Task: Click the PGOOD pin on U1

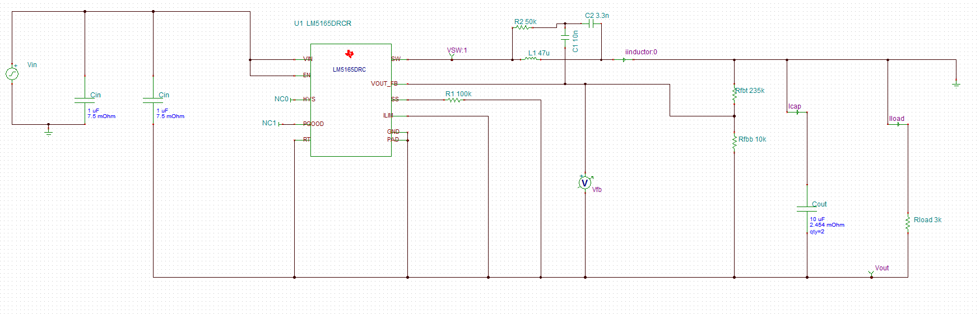Action: (x=313, y=124)
